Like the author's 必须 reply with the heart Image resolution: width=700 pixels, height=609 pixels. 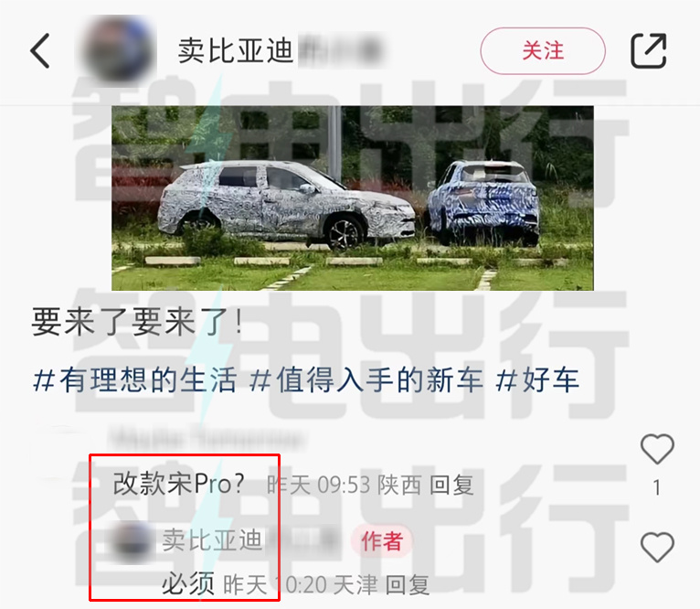click(657, 548)
